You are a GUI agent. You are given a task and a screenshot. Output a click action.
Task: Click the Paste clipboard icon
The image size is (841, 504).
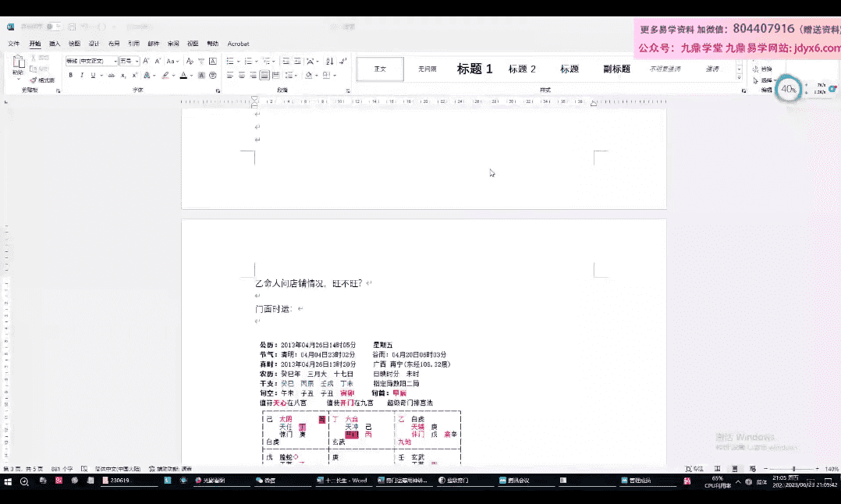tap(17, 66)
